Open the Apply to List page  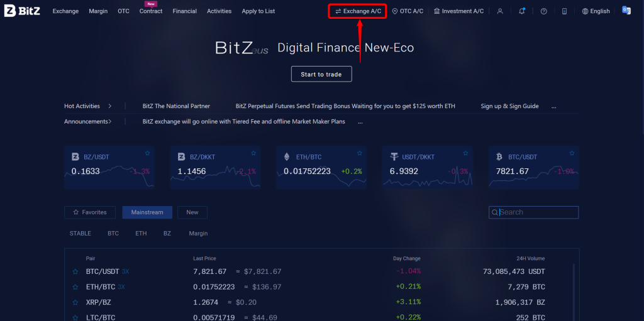(258, 11)
